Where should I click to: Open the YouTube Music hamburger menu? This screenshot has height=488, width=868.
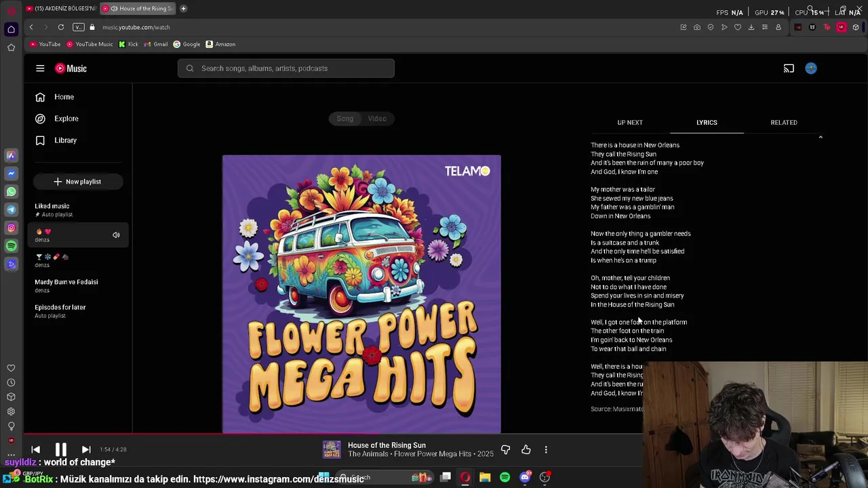tap(40, 68)
